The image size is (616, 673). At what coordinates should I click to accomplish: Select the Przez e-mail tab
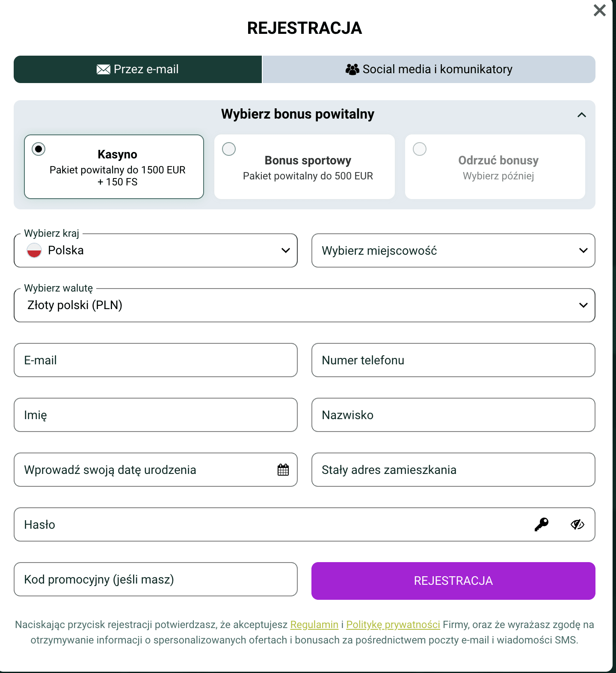[x=138, y=69]
